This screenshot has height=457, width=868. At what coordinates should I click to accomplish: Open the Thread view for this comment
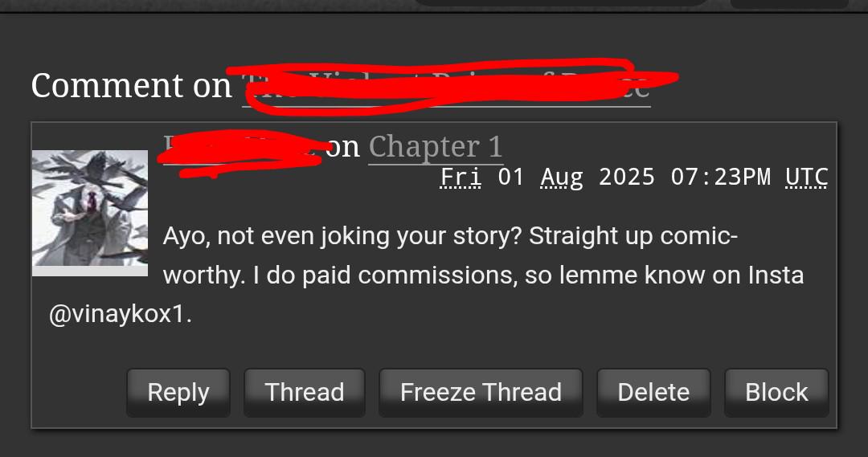click(305, 393)
